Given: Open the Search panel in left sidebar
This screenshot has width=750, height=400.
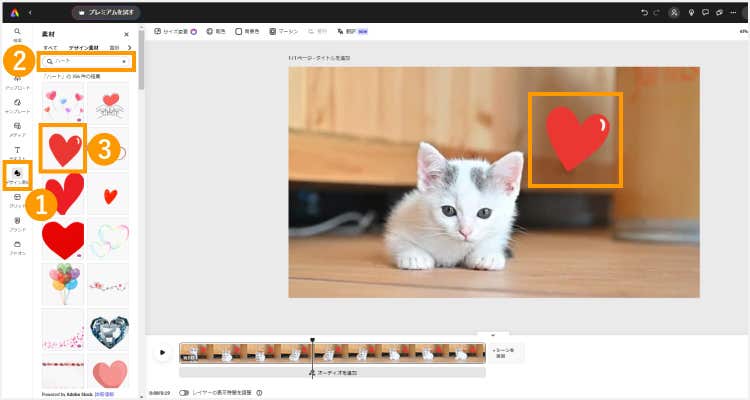Looking at the screenshot, I should pyautogui.click(x=17, y=34).
